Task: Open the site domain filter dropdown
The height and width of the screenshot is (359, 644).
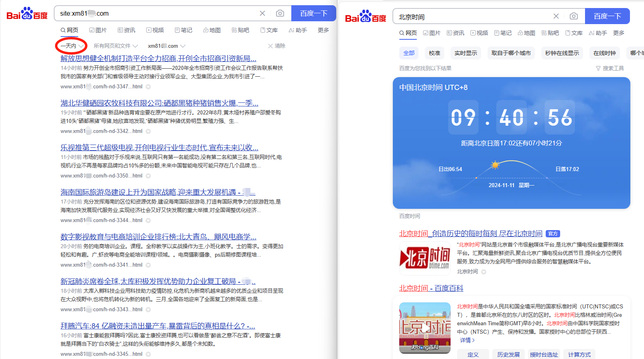Action: (167, 46)
